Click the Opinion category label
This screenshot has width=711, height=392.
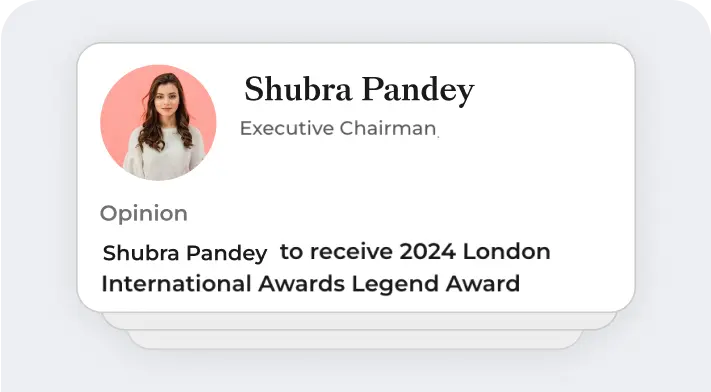point(144,213)
